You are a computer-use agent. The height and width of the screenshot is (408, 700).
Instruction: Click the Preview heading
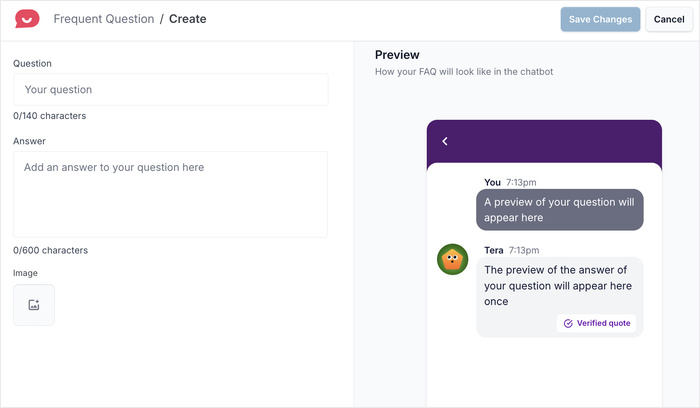tap(397, 55)
